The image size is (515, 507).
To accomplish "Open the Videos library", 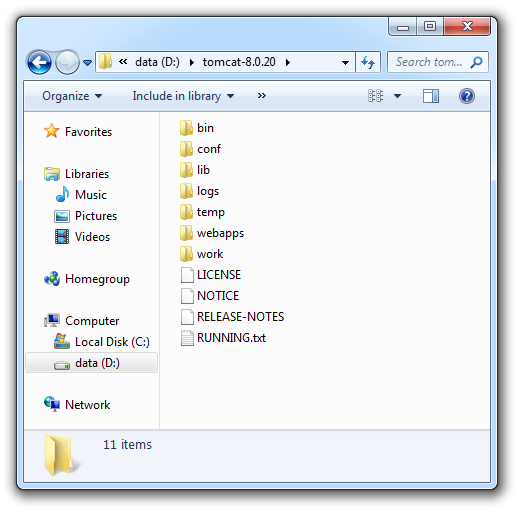I will [92, 237].
